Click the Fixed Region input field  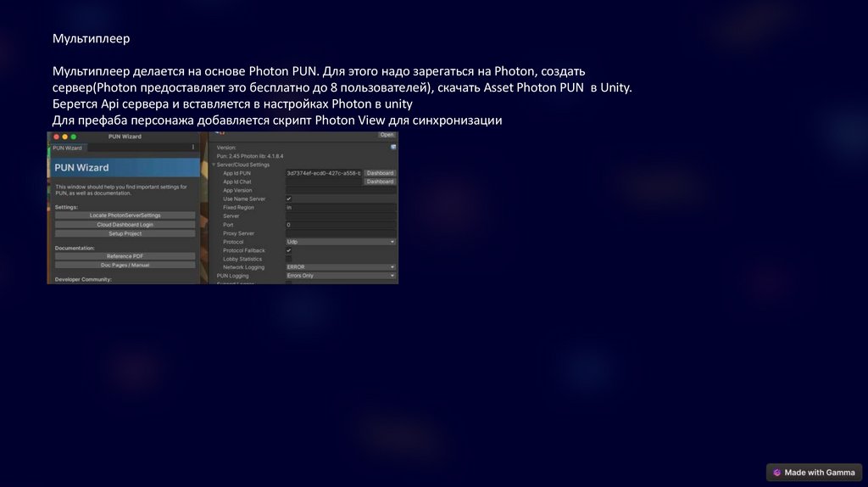pyautogui.click(x=341, y=207)
